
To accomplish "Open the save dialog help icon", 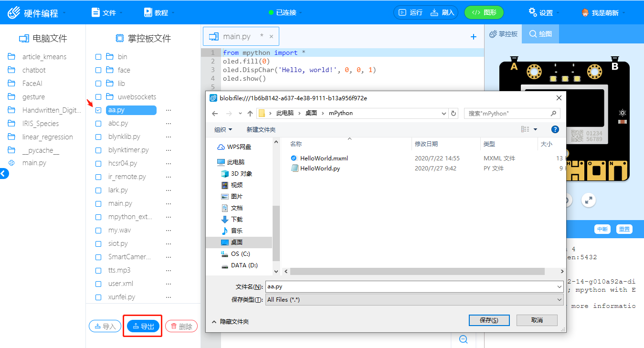I will coord(555,129).
